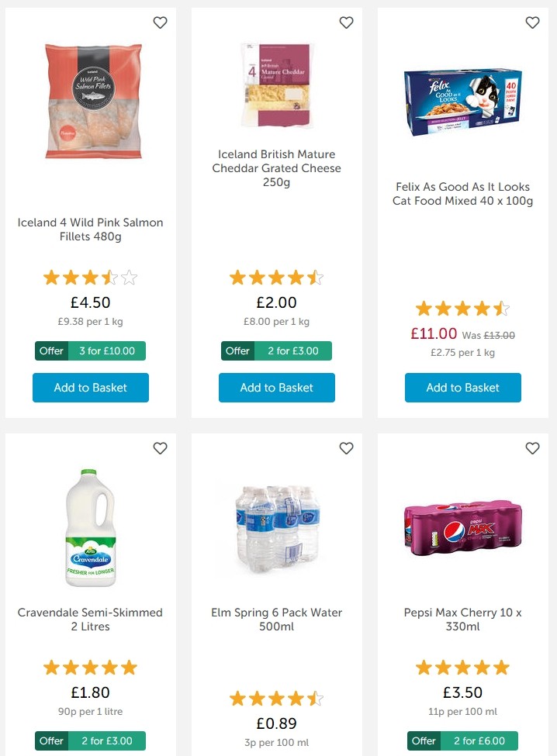557x756 pixels.
Task: Click the half star rating on Elm Spring Water
Action: click(x=316, y=698)
